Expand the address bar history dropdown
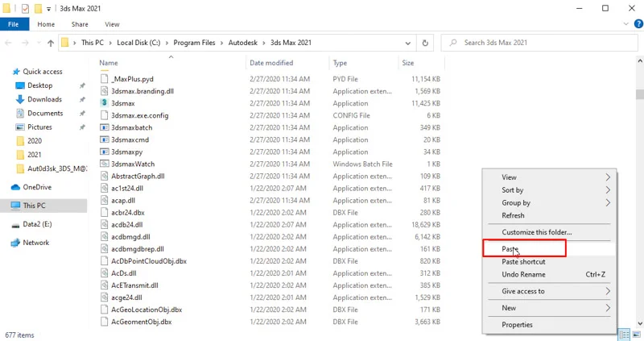Viewport: 644px width, 341px height. 407,43
